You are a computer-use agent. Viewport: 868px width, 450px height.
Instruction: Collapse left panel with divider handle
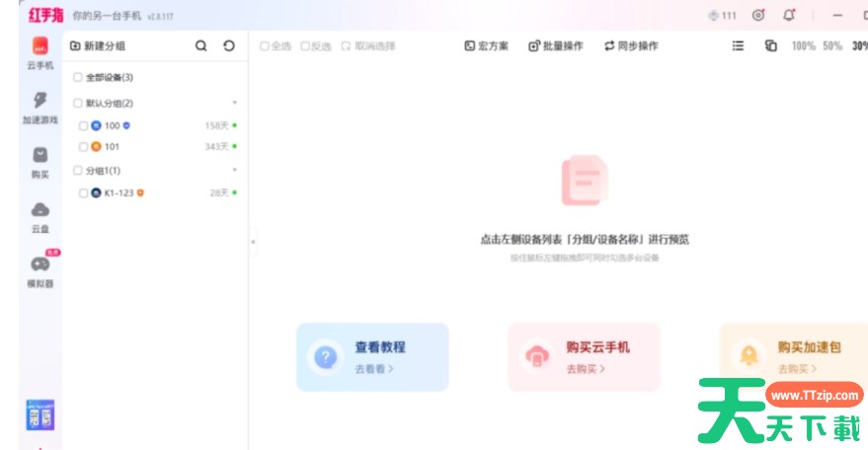[x=253, y=240]
